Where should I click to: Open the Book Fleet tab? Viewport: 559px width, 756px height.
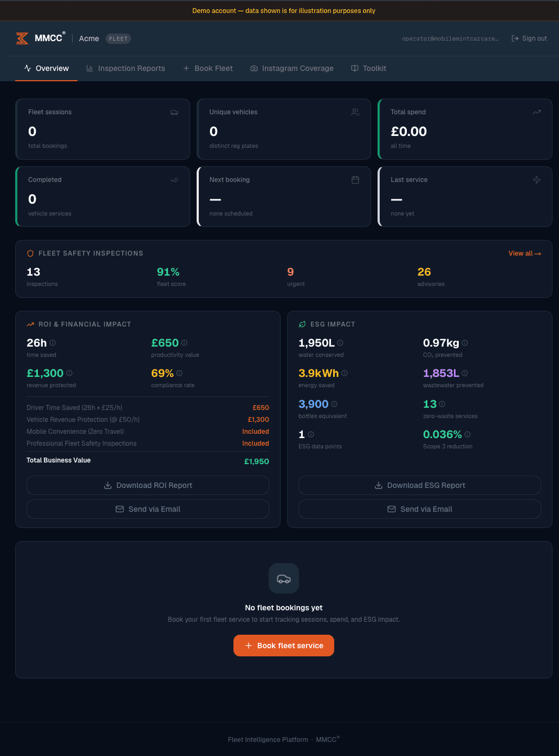(208, 68)
